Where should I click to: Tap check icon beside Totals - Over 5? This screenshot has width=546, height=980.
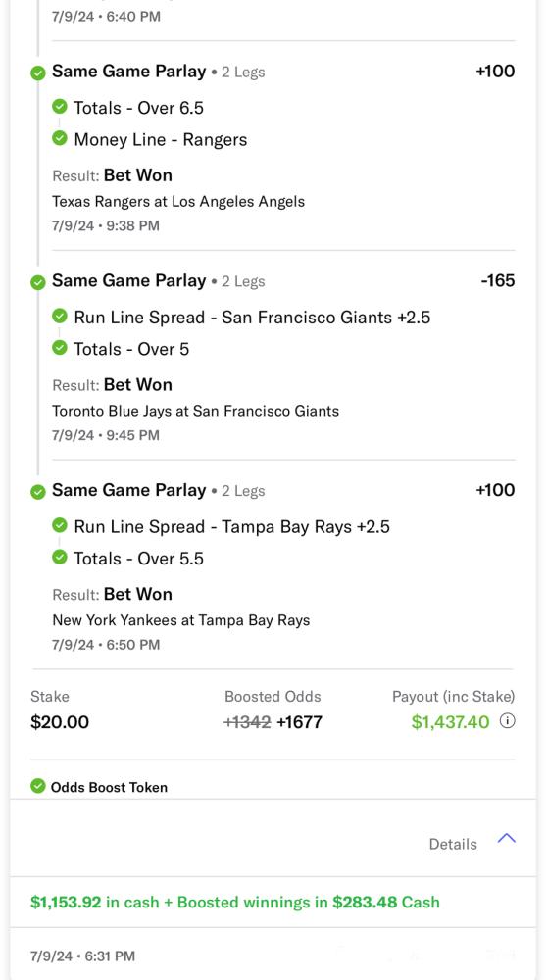point(60,348)
